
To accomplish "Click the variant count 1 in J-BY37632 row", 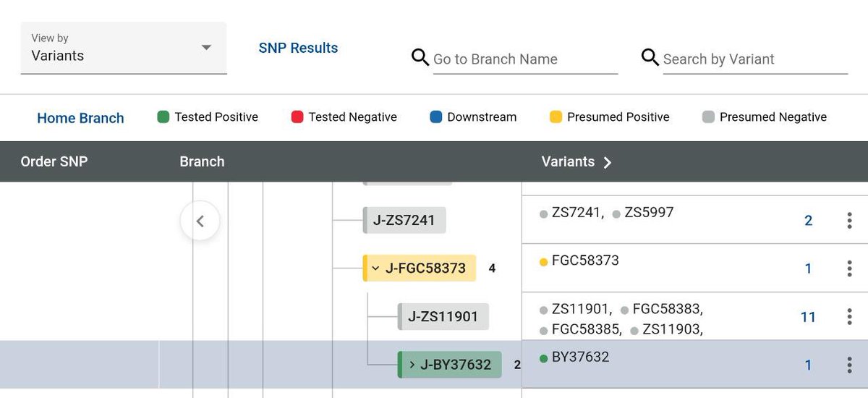I will (x=809, y=365).
